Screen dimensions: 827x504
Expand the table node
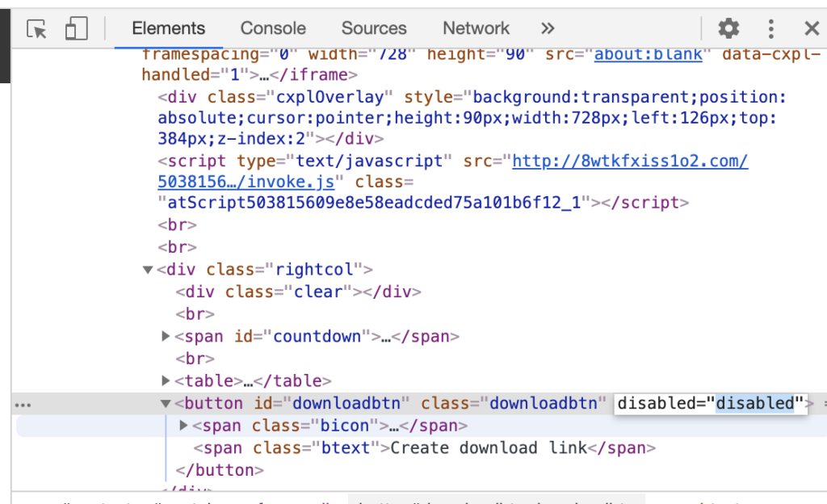(166, 380)
